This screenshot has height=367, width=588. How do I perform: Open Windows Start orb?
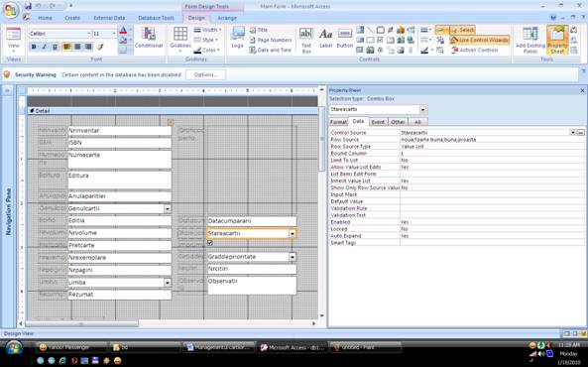coord(14,348)
